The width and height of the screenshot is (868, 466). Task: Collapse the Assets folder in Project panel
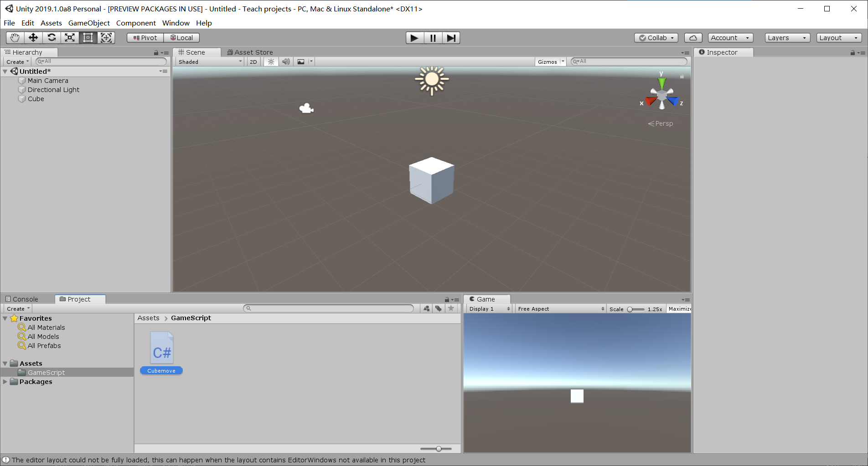(x=5, y=363)
